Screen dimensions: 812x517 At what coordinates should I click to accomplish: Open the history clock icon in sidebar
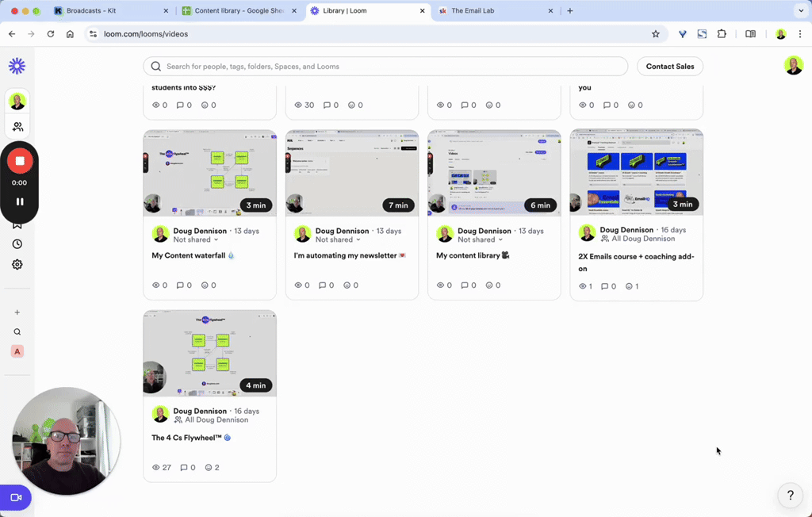click(x=17, y=244)
